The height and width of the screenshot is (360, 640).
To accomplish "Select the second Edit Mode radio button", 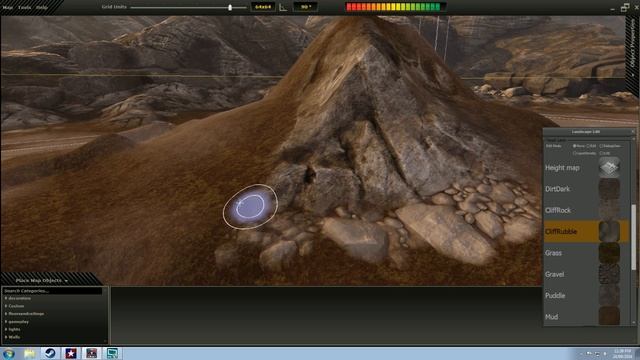I will coord(588,146).
